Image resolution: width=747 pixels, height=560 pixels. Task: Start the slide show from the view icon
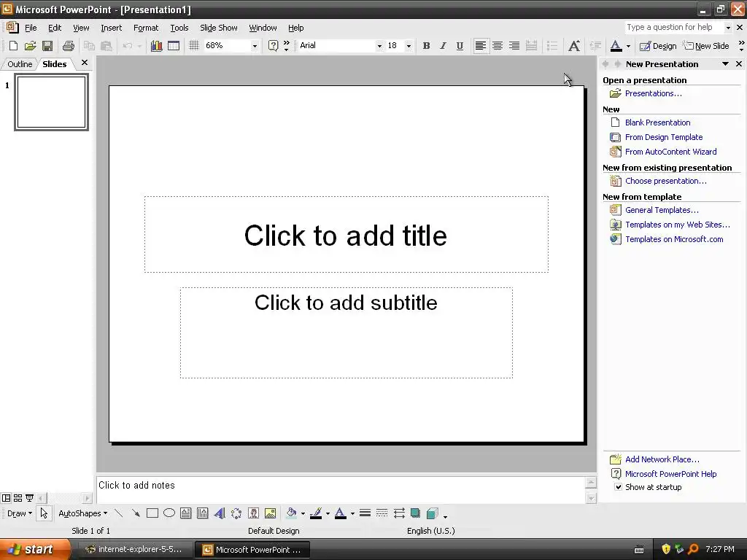pyautogui.click(x=29, y=498)
